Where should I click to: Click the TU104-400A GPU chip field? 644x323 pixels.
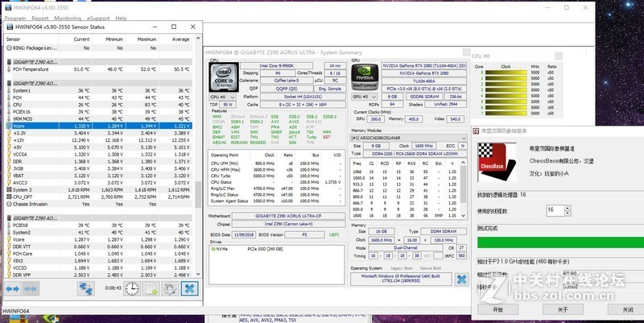(x=424, y=81)
